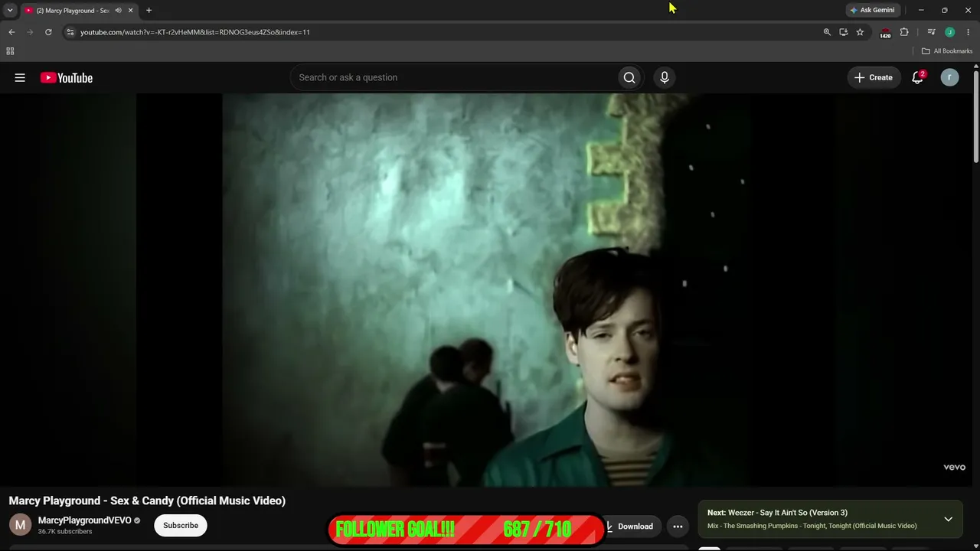This screenshot has width=980, height=551.
Task: Expand the tab search dropdown
Action: (x=10, y=11)
